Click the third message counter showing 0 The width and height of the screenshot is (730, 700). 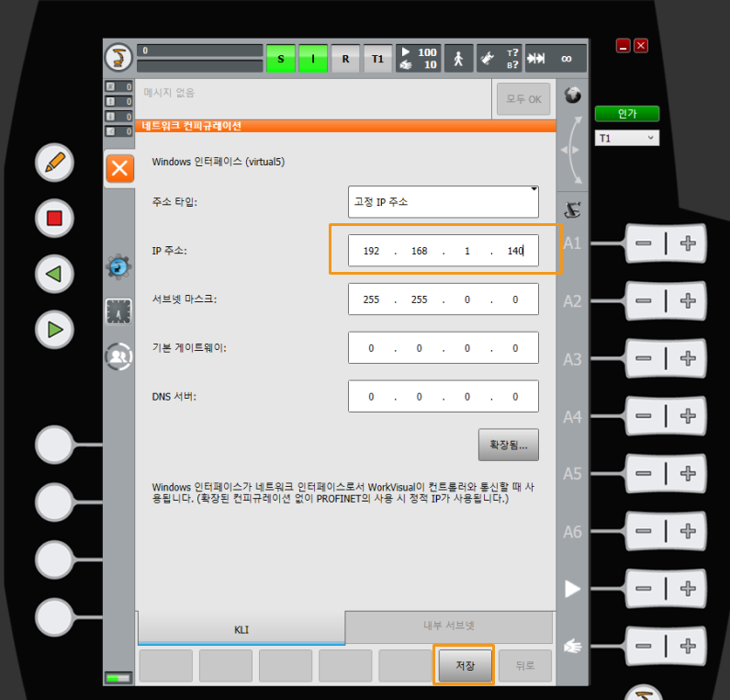118,117
